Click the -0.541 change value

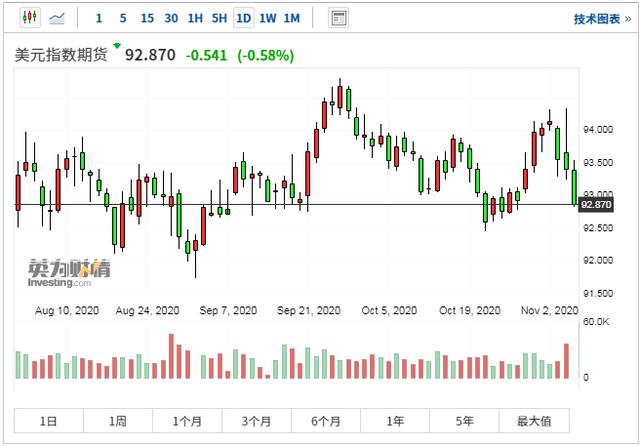tap(206, 55)
